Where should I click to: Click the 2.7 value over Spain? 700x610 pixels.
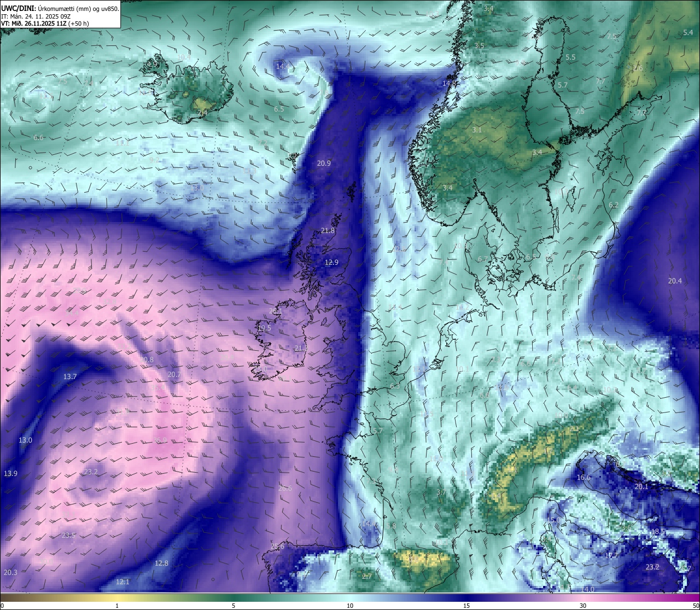click(x=367, y=577)
